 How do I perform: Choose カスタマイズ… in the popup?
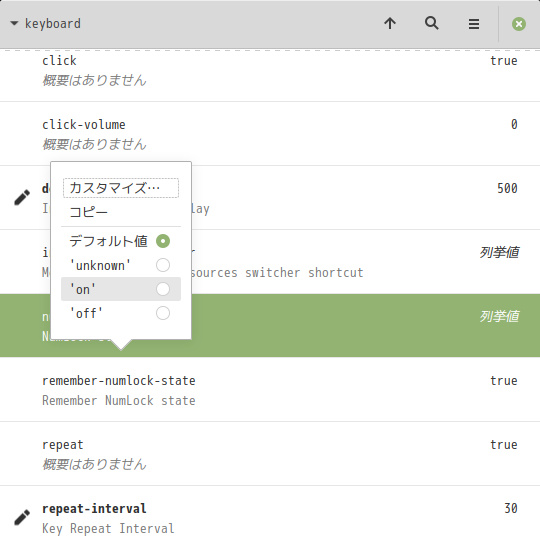[x=121, y=188]
